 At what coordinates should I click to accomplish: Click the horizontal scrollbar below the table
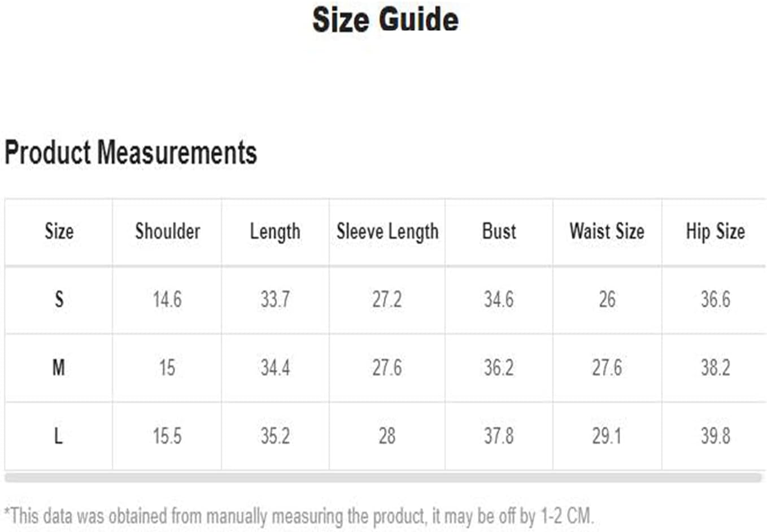383,478
